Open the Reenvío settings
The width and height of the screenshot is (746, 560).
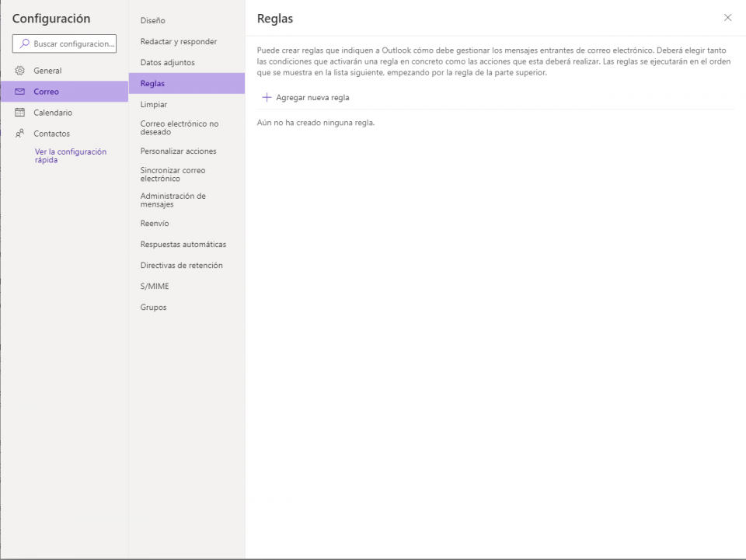point(153,223)
